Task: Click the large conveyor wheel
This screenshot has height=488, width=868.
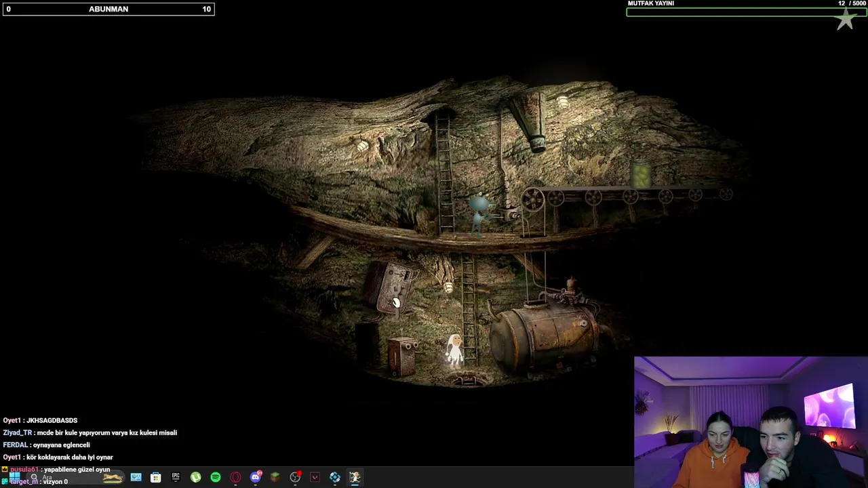Action: click(x=533, y=200)
